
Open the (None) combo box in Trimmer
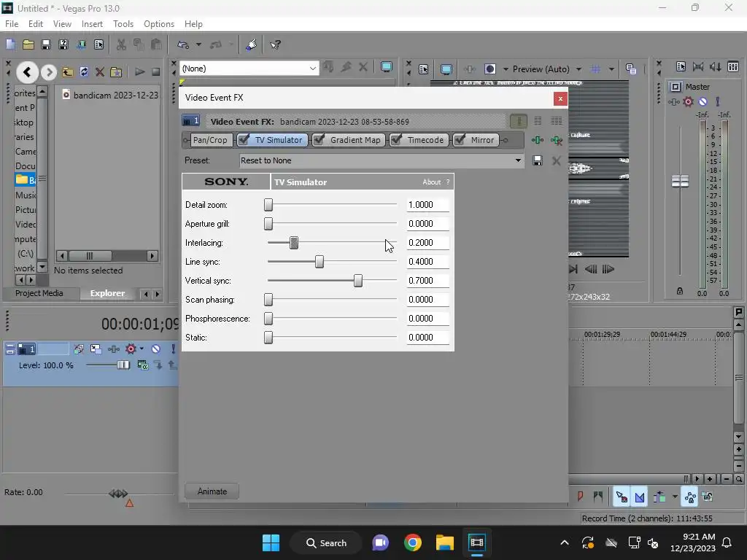pyautogui.click(x=249, y=69)
